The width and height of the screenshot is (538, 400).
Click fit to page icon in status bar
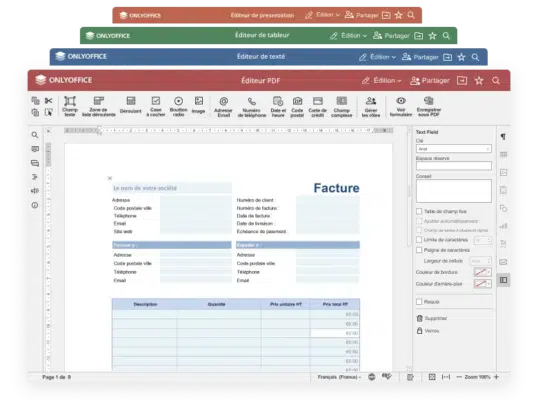click(432, 377)
